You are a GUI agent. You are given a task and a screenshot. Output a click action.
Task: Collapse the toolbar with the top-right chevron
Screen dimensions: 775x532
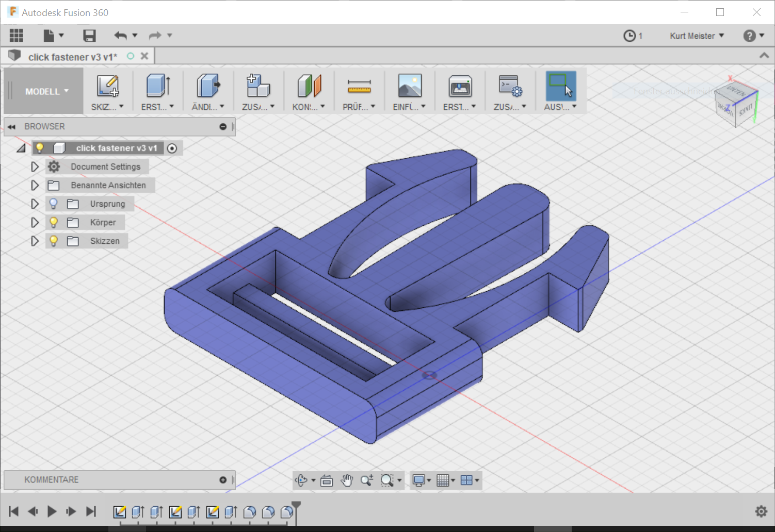coord(764,55)
